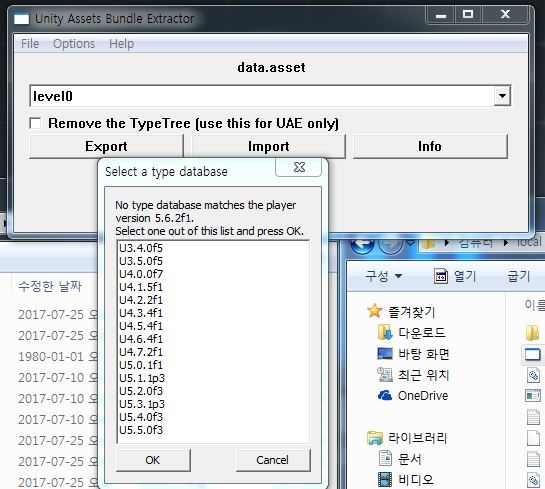The image size is (545, 489).
Task: Click Explorer back navigation arrow
Action: pos(363,245)
